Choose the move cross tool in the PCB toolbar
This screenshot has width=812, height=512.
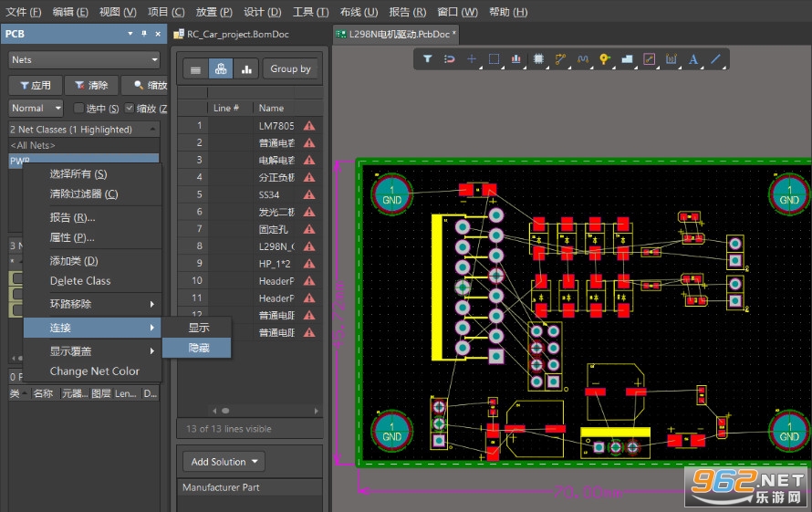[472, 59]
